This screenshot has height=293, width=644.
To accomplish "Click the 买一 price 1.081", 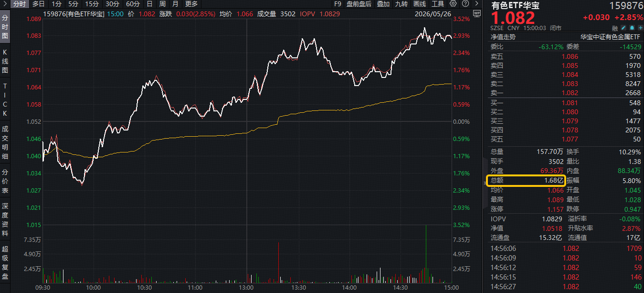I will click(x=570, y=103).
